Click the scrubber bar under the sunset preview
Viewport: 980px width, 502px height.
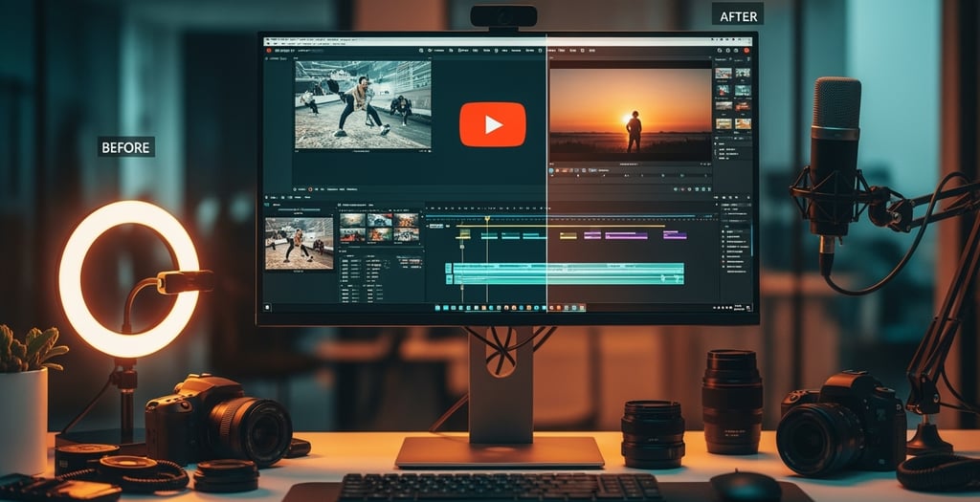[631, 176]
